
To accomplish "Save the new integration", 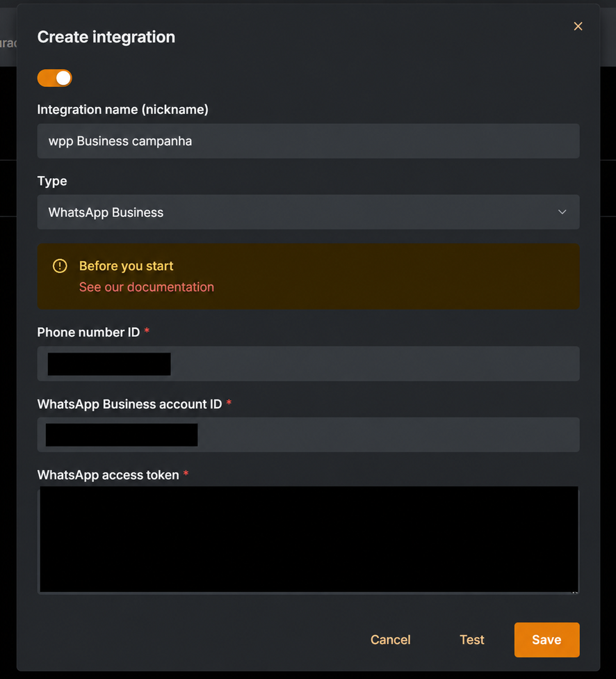I will (x=546, y=640).
